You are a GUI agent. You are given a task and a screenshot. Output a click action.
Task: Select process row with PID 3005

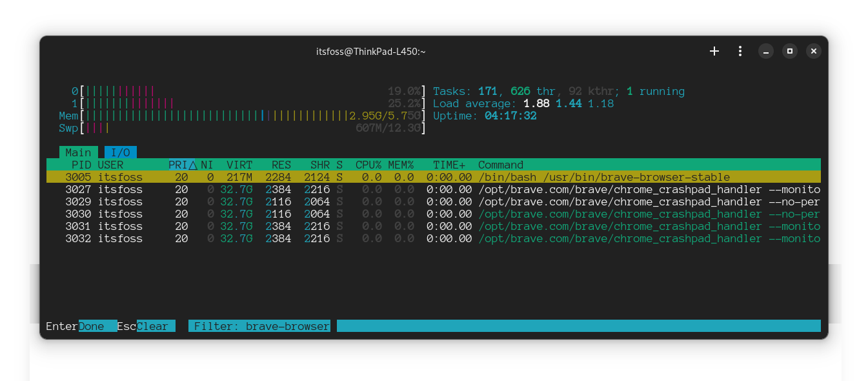coord(387,177)
